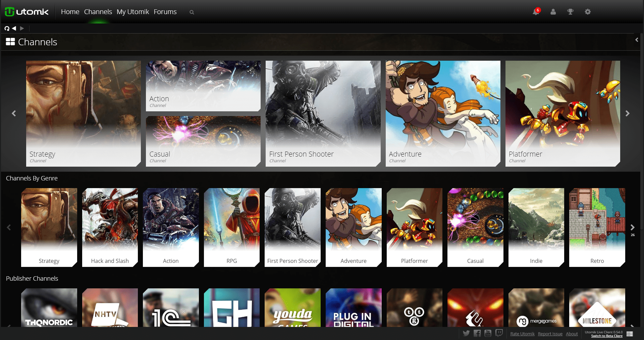Open notifications bell with 6 badge
This screenshot has height=340, width=644.
(x=536, y=12)
